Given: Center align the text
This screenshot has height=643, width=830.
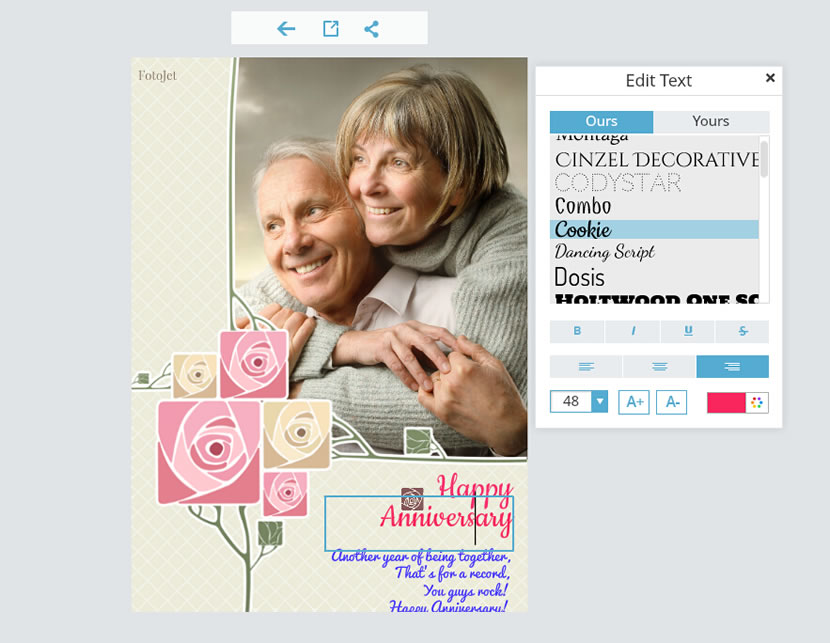Looking at the screenshot, I should point(659,366).
